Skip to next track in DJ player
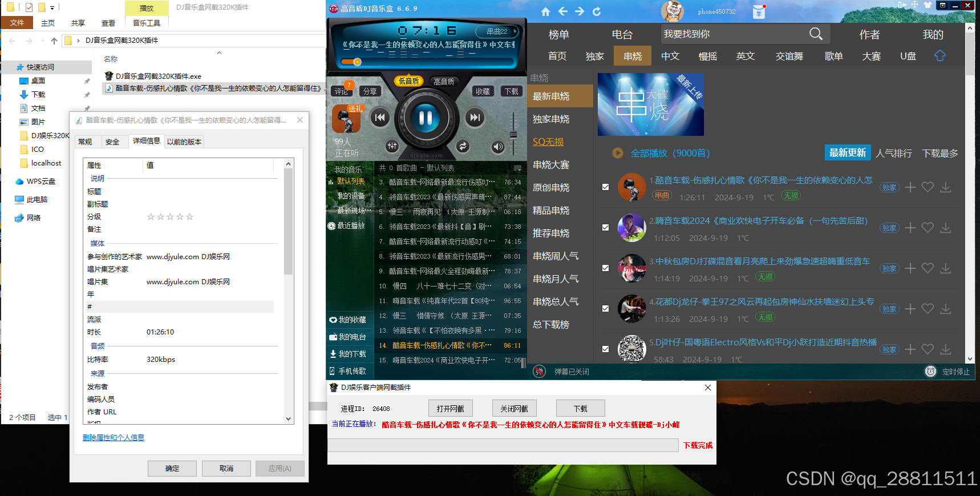The image size is (980, 496). coord(474,118)
